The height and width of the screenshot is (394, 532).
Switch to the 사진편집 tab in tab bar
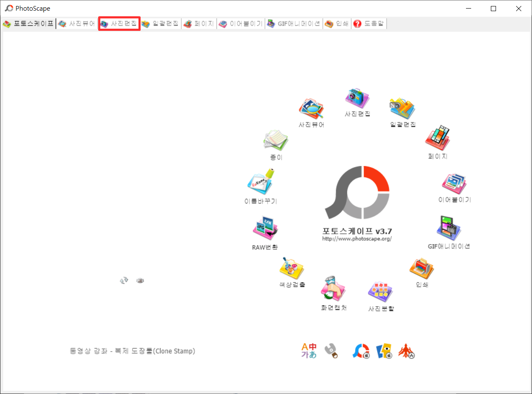[119, 24]
